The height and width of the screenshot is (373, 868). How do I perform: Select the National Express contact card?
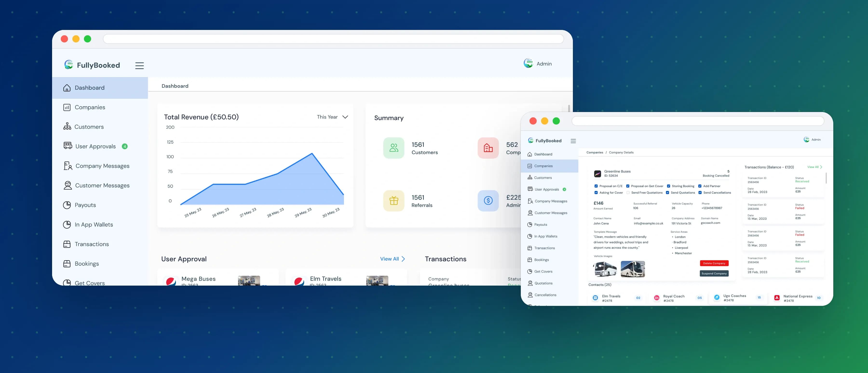coord(798,298)
